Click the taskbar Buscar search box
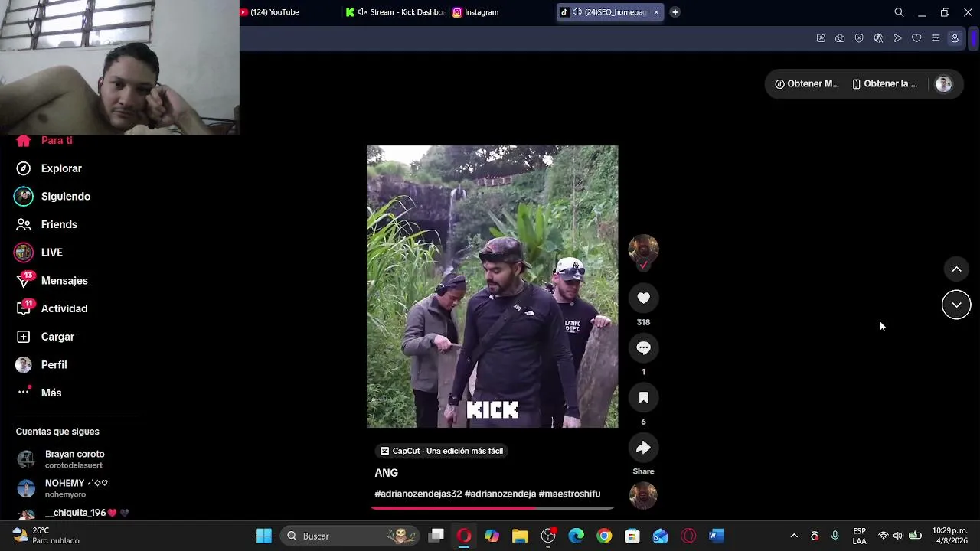 351,536
